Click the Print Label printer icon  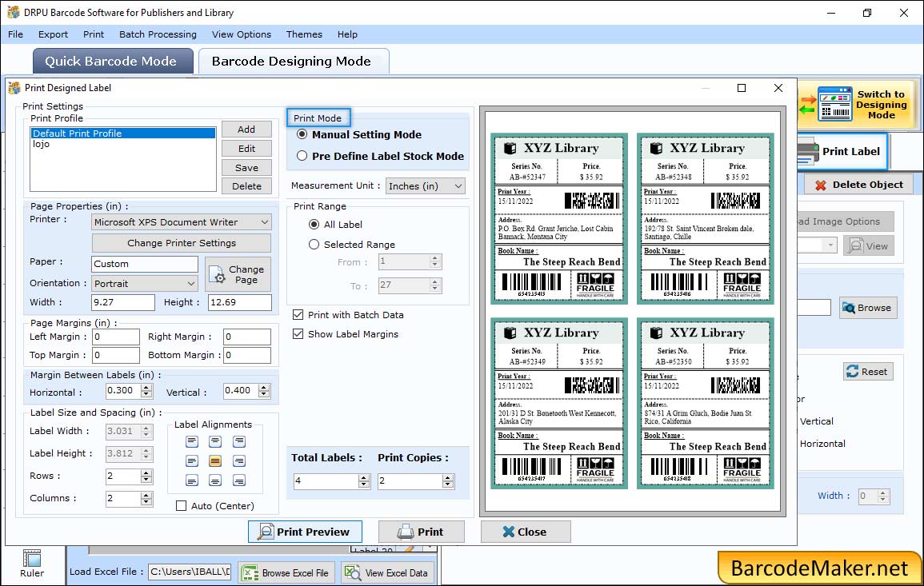click(x=807, y=152)
